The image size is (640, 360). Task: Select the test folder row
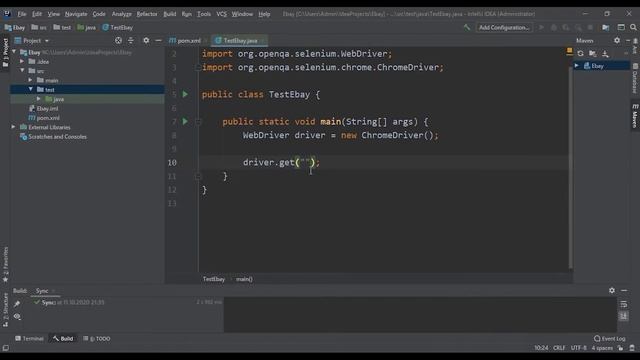tap(87, 89)
